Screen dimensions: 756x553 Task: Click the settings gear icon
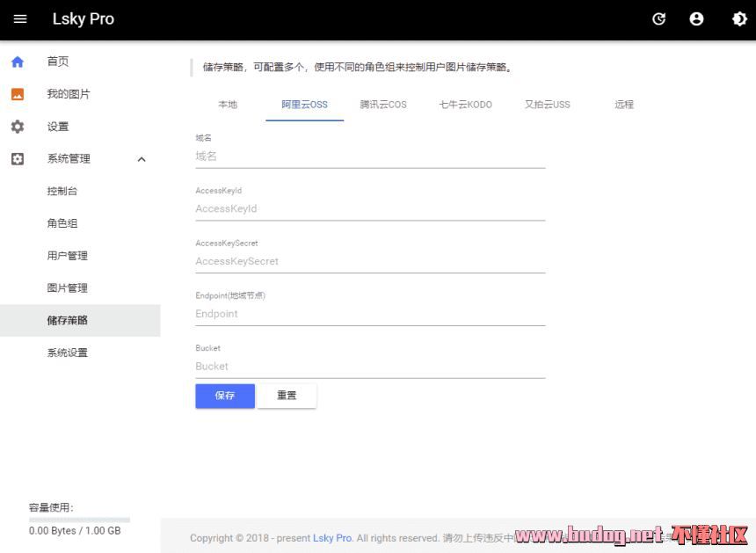pyautogui.click(x=18, y=127)
